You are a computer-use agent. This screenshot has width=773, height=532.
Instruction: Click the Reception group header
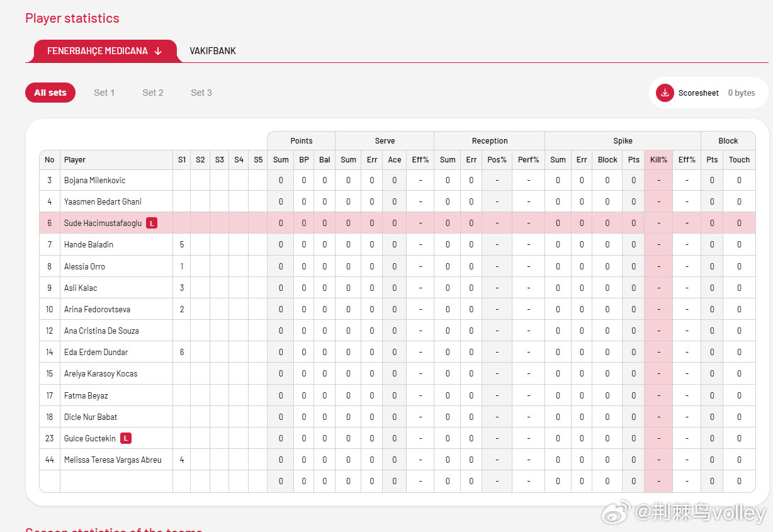[x=490, y=141]
